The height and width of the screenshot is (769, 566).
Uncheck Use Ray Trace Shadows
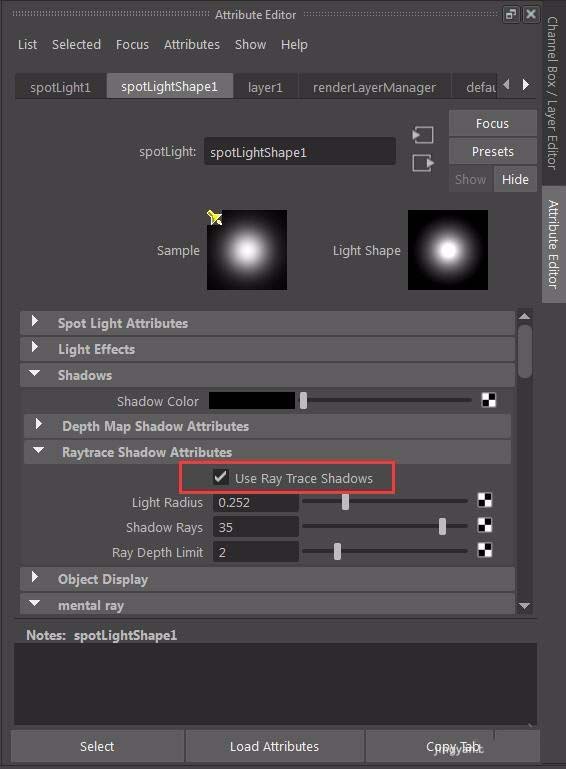(221, 477)
